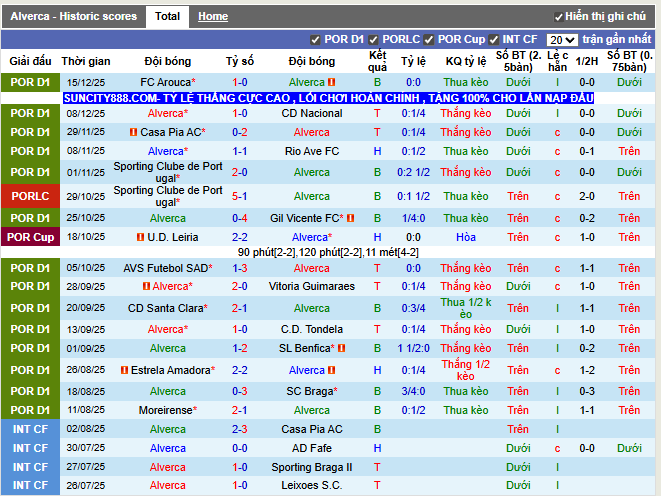Screen dimensions: 662x496
Task: Click SC Braga team name
Action: tap(312, 391)
